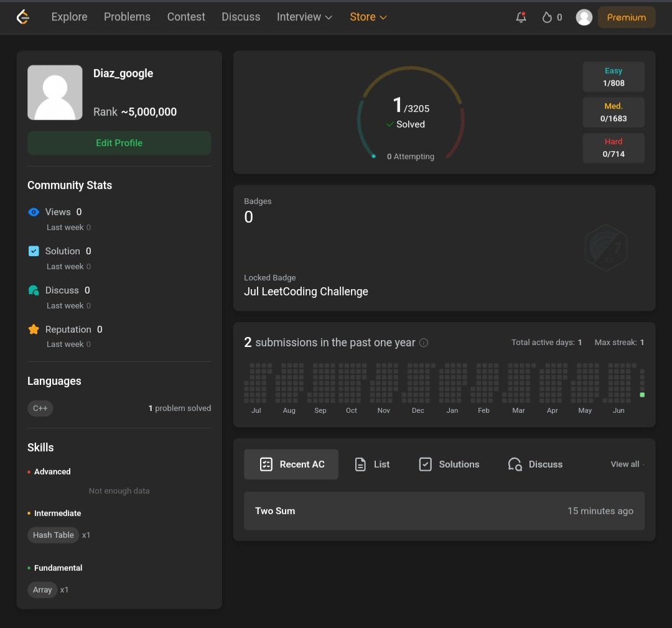Navigate to Contest
The height and width of the screenshot is (628, 672).
(x=186, y=17)
